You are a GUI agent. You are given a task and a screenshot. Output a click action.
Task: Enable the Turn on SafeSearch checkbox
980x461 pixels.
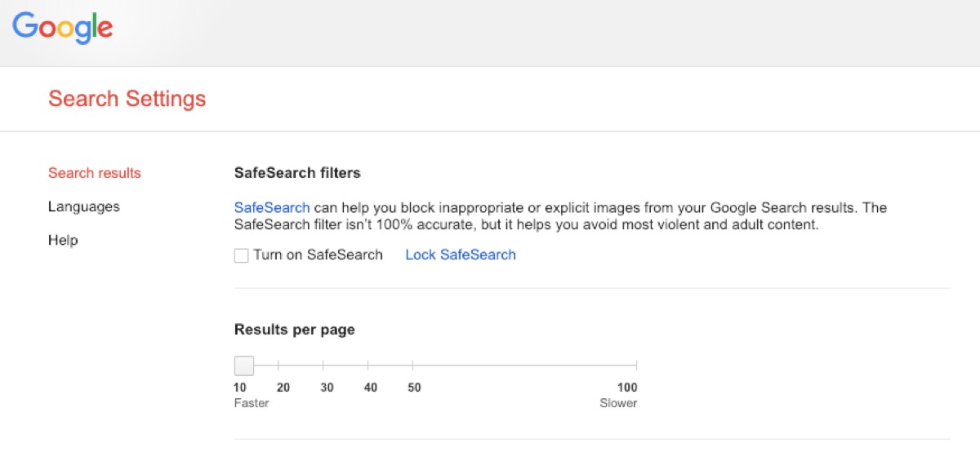(242, 255)
